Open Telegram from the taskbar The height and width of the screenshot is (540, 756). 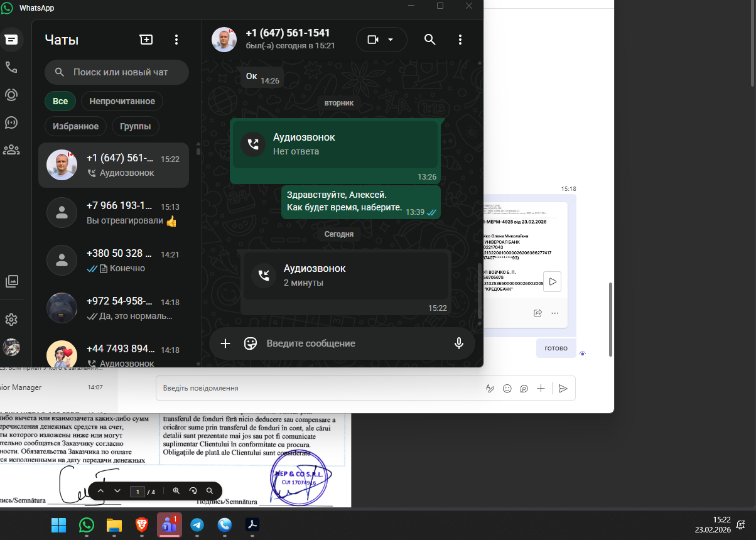pyautogui.click(x=197, y=525)
